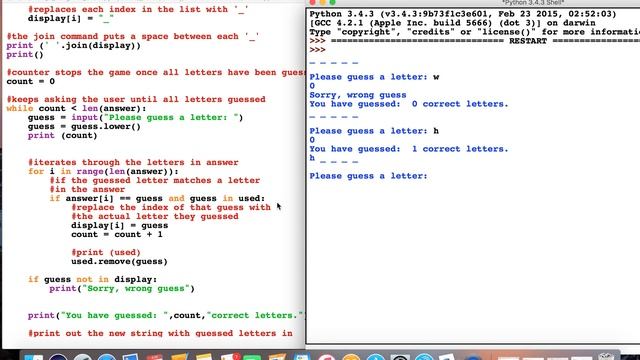Click "You have guessed: 1 correct letters." output

point(409,149)
